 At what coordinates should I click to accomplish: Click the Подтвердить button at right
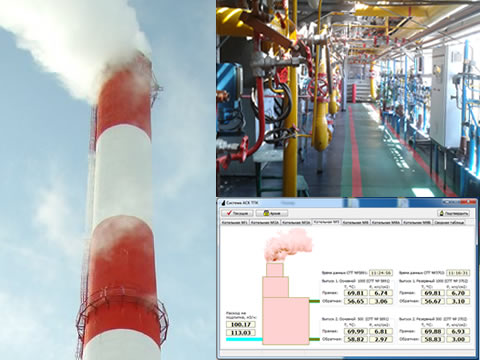(x=454, y=213)
